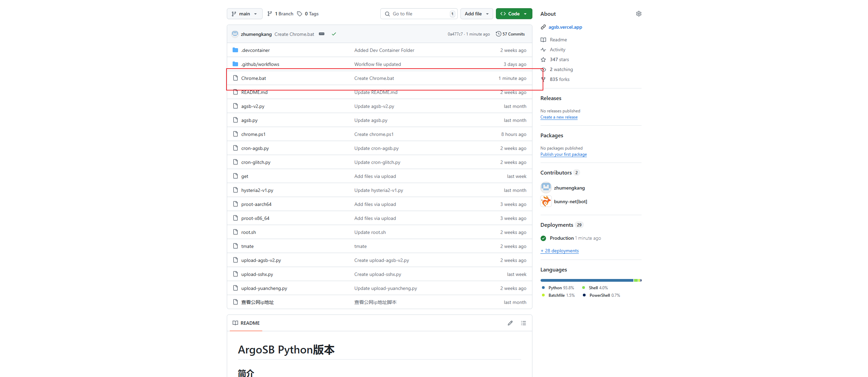The image size is (868, 377).
Task: Open the Chrome.bat file
Action: pos(253,78)
